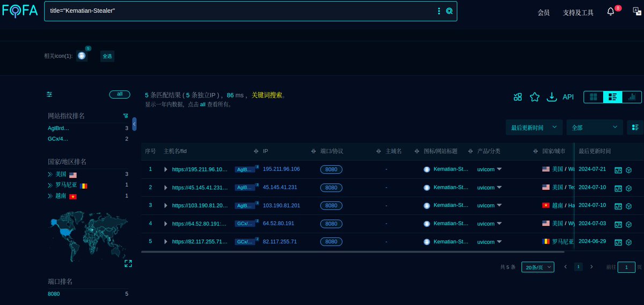This screenshot has height=305, width=644.
Task: Filter by GCx/4… fingerprint
Action: click(58, 139)
